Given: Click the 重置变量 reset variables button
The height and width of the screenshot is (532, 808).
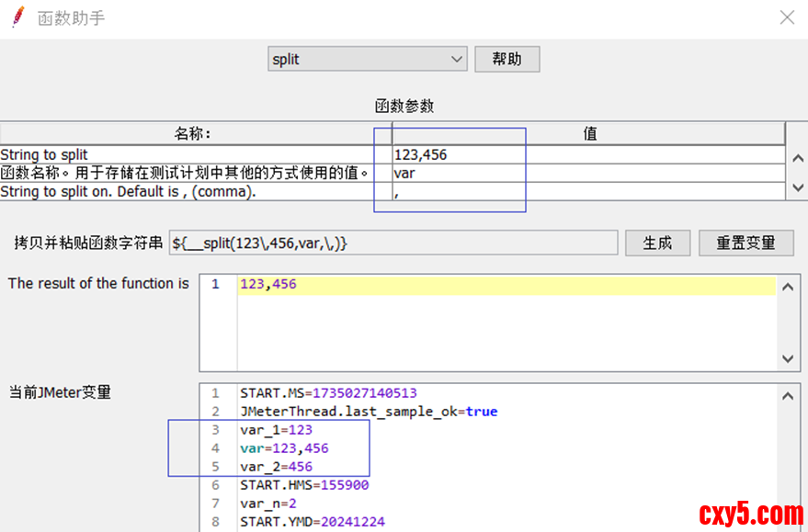Looking at the screenshot, I should (745, 243).
